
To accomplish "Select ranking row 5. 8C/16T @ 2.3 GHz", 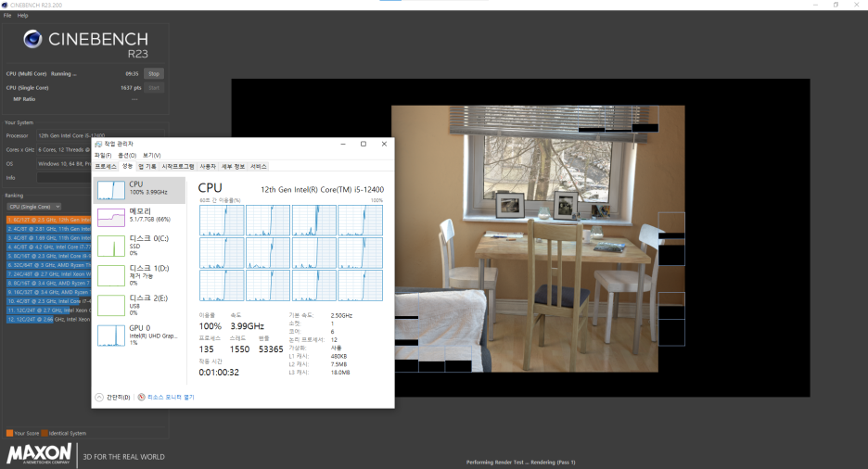I will click(x=49, y=256).
